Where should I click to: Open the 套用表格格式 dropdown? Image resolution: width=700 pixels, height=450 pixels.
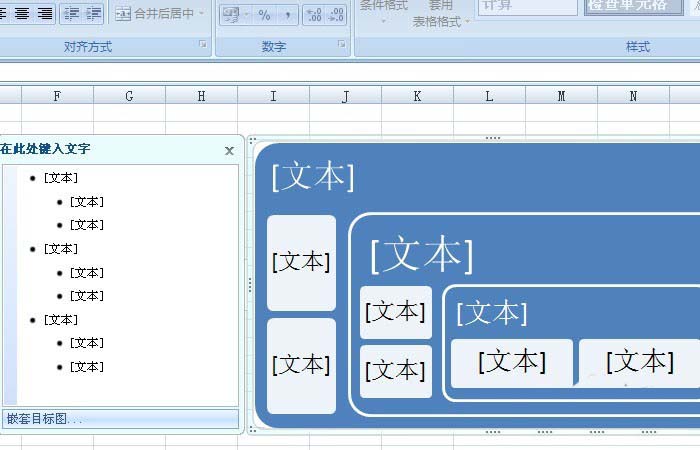(x=441, y=14)
